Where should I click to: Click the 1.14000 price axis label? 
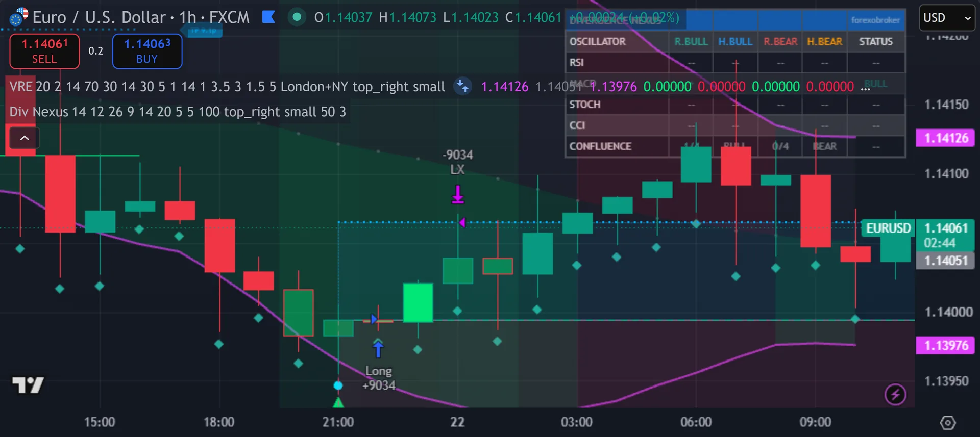[948, 312]
